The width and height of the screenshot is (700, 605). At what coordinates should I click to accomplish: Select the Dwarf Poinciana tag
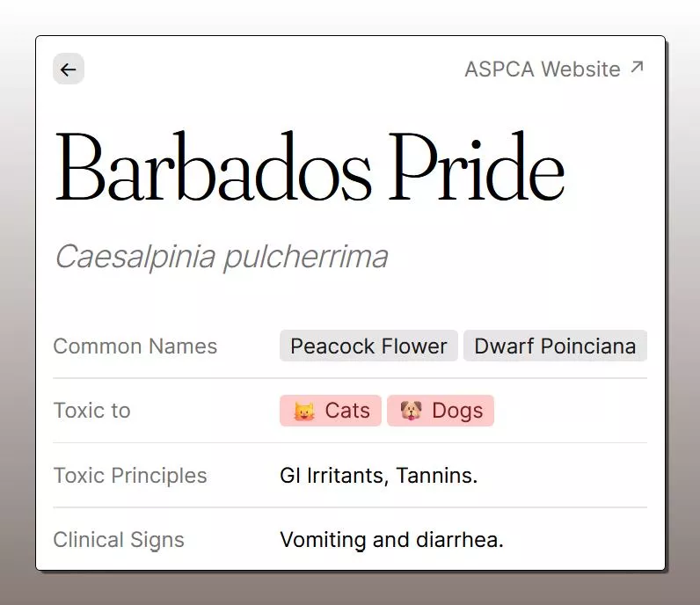[x=555, y=346]
